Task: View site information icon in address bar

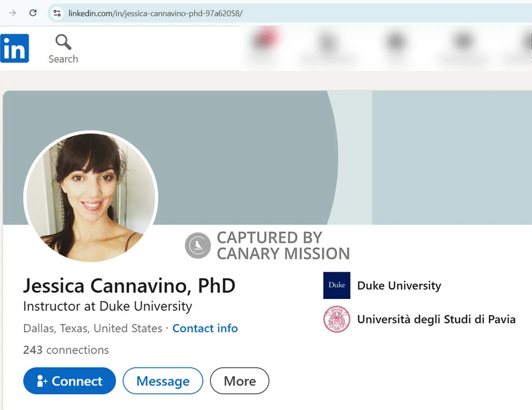Action: (x=57, y=13)
